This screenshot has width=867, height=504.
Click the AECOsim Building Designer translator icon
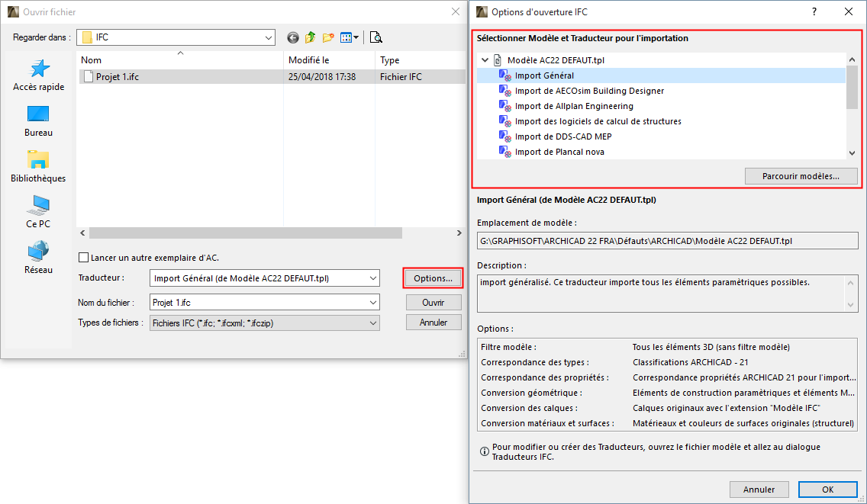click(504, 91)
